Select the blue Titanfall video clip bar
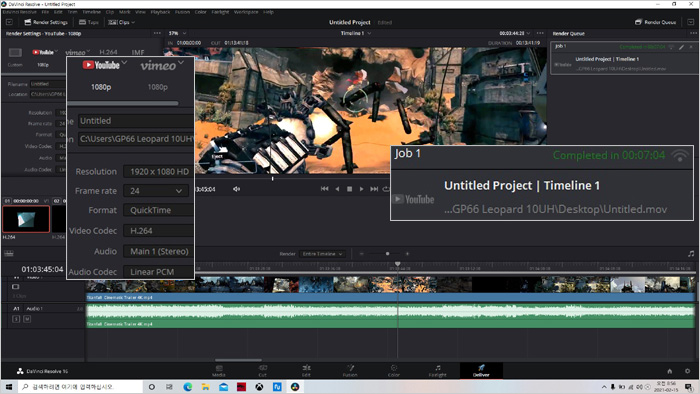This screenshot has width=700, height=394. (x=391, y=297)
